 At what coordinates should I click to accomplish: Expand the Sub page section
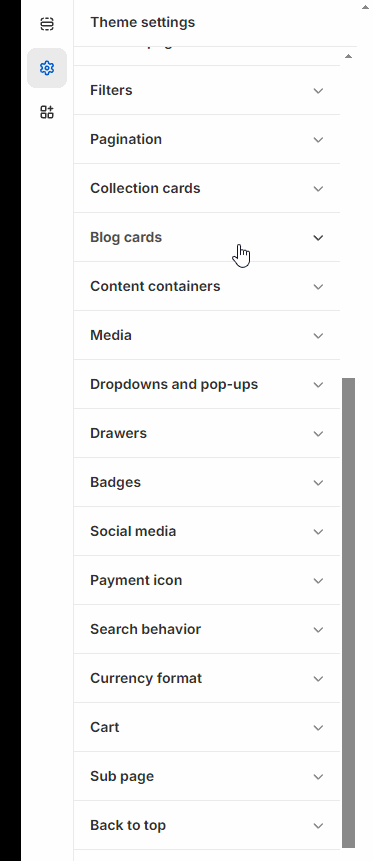point(207,776)
